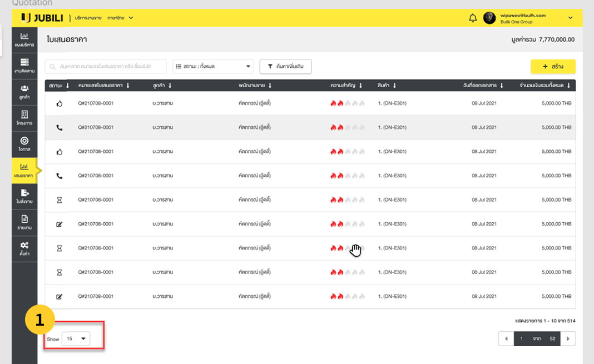This screenshot has width=594, height=364.
Task: Sort by the วันที่ออกเอกสาร column header
Action: (x=482, y=86)
